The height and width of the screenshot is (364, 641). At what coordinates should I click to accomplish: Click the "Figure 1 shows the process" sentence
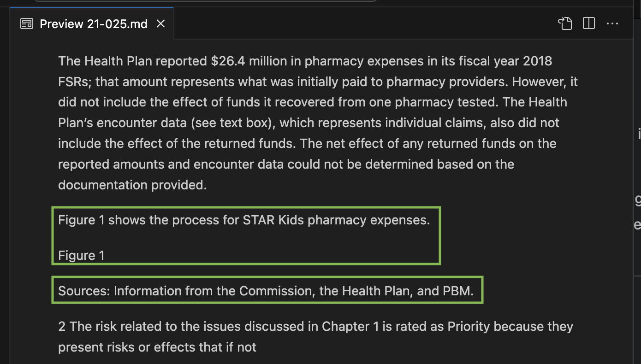[243, 220]
